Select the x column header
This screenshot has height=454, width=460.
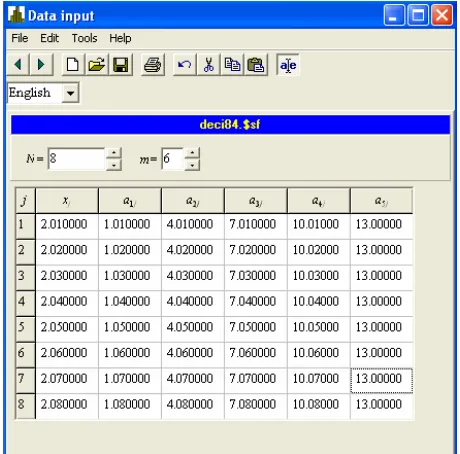coord(67,201)
